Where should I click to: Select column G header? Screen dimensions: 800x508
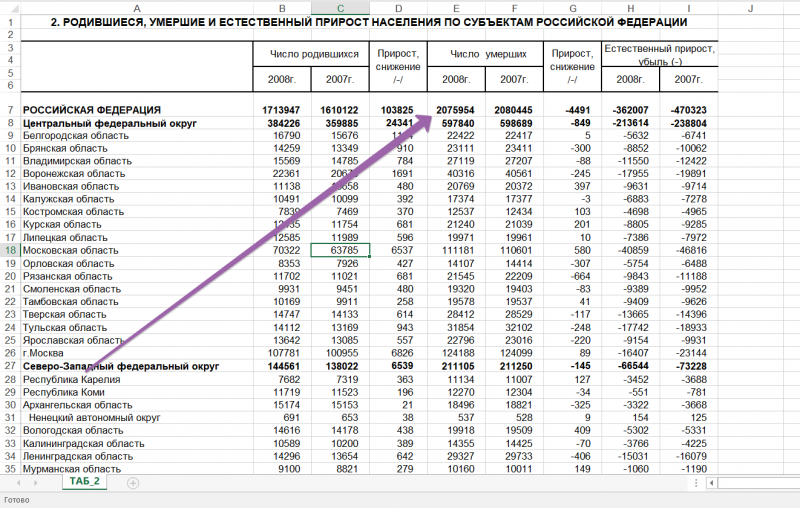click(x=572, y=8)
